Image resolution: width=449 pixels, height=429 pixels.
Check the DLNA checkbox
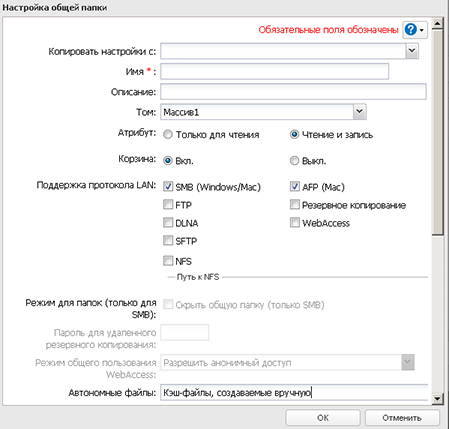pos(168,222)
